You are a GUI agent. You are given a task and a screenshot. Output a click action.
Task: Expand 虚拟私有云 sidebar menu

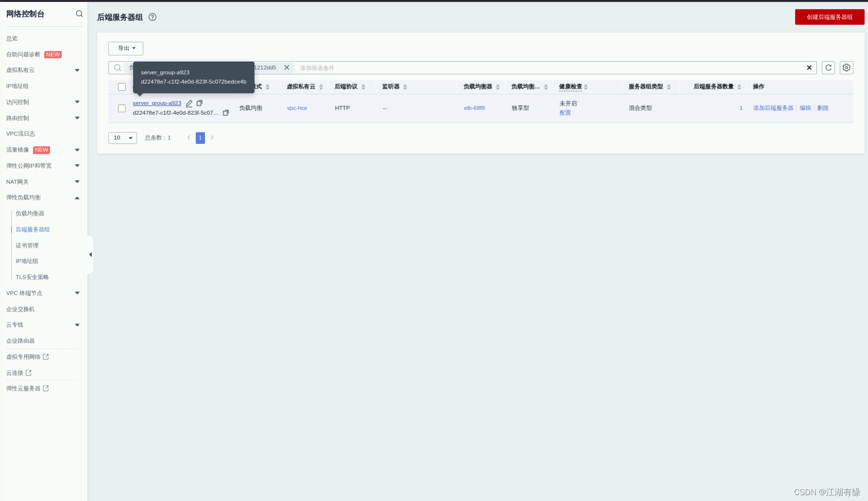click(77, 70)
